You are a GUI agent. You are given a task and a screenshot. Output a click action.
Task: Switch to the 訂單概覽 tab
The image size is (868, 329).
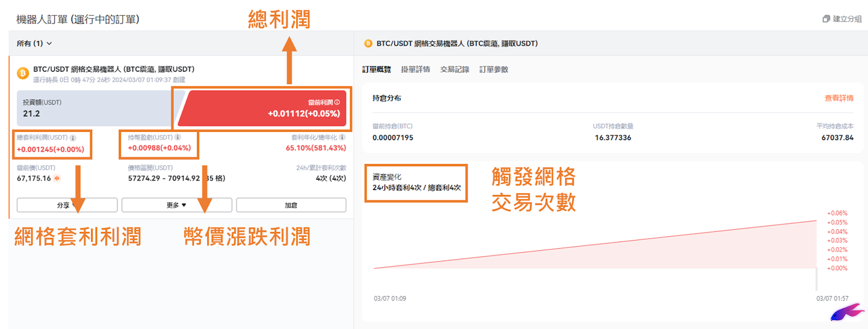pos(376,69)
